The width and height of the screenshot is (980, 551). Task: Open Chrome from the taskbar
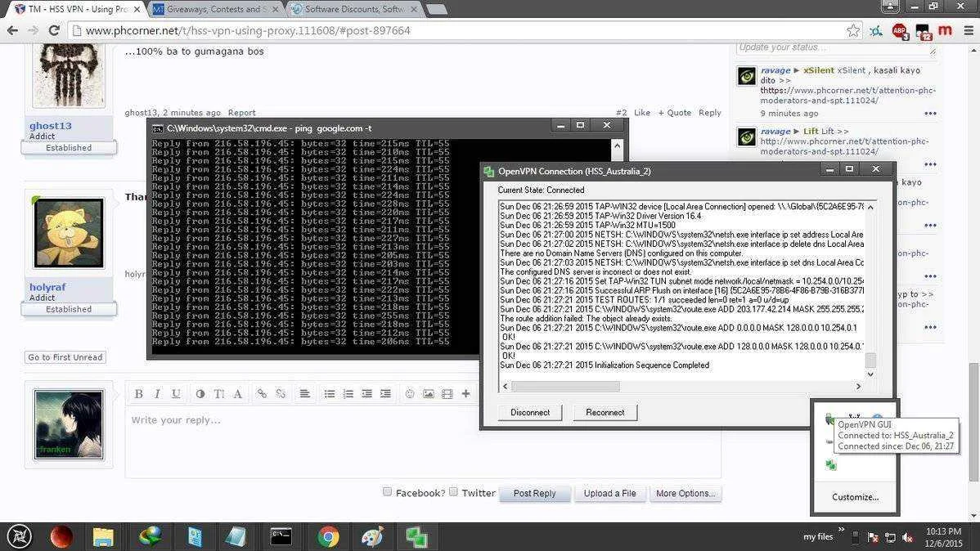327,537
